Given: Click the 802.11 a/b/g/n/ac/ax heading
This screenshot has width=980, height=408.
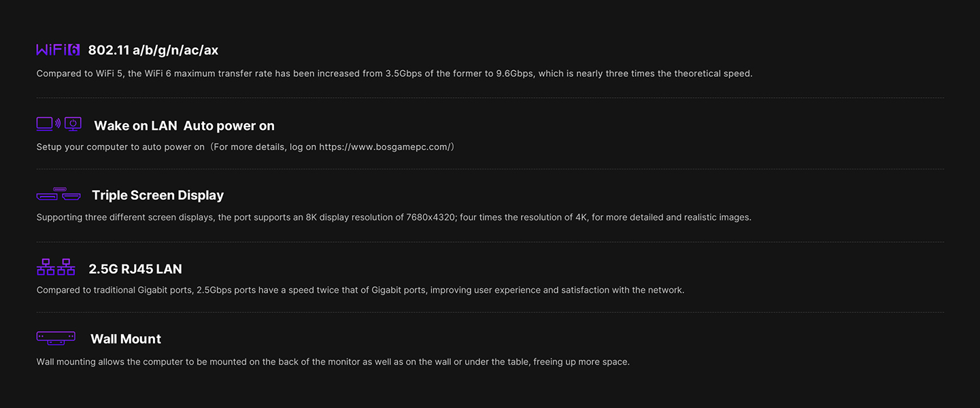Looking at the screenshot, I should click(x=153, y=50).
